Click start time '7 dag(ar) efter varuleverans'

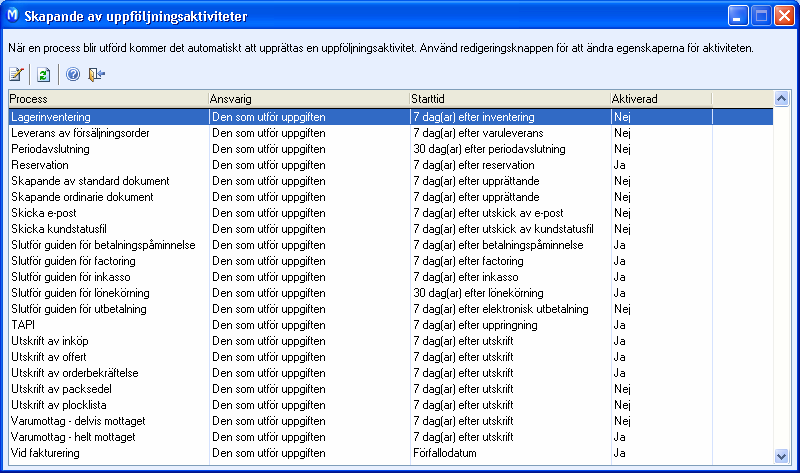[x=478, y=133]
